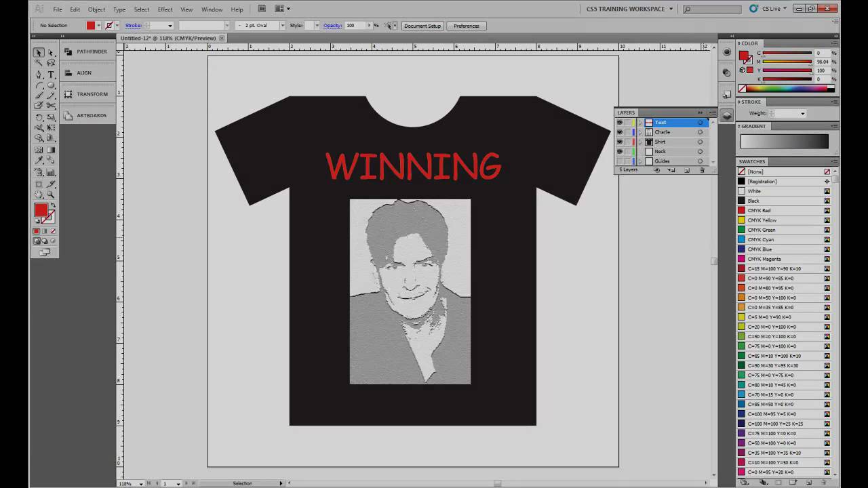Image resolution: width=868 pixels, height=488 pixels.
Task: Open the Pathfinder panel button
Action: click(x=87, y=52)
